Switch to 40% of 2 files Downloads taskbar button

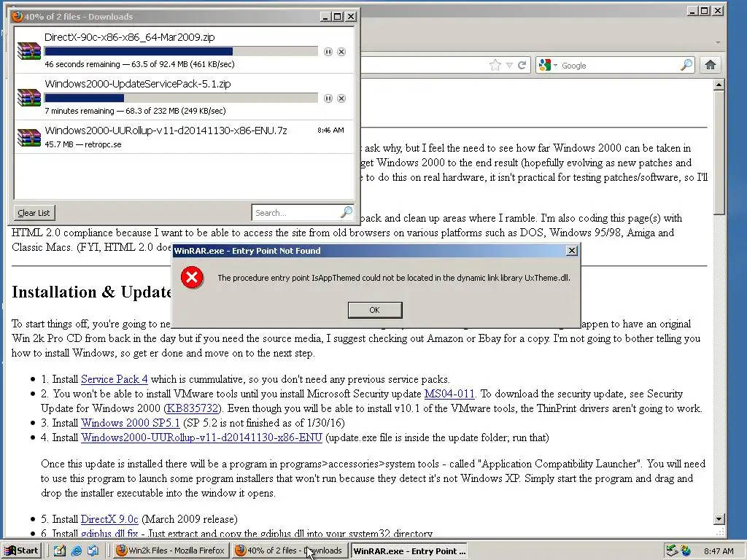290,551
